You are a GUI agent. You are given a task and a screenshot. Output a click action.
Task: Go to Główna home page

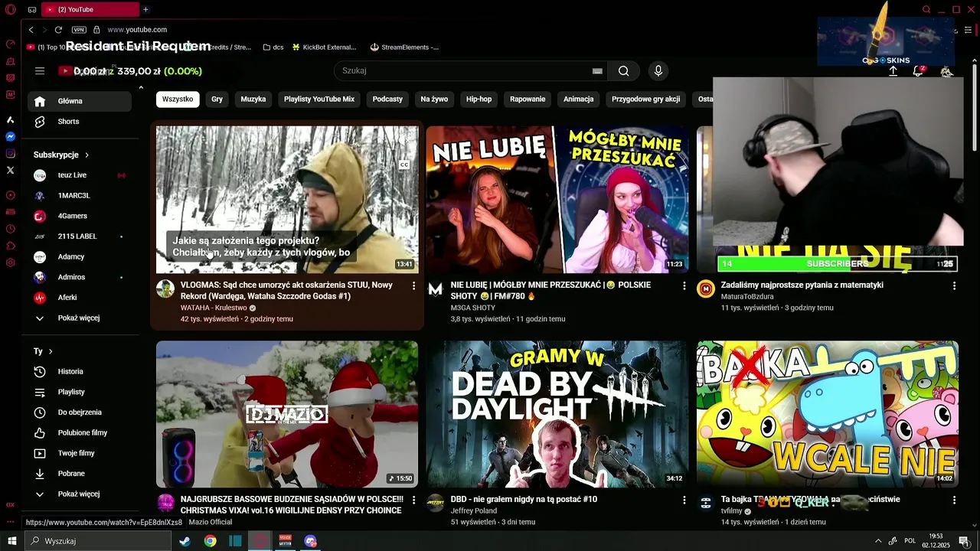point(80,101)
